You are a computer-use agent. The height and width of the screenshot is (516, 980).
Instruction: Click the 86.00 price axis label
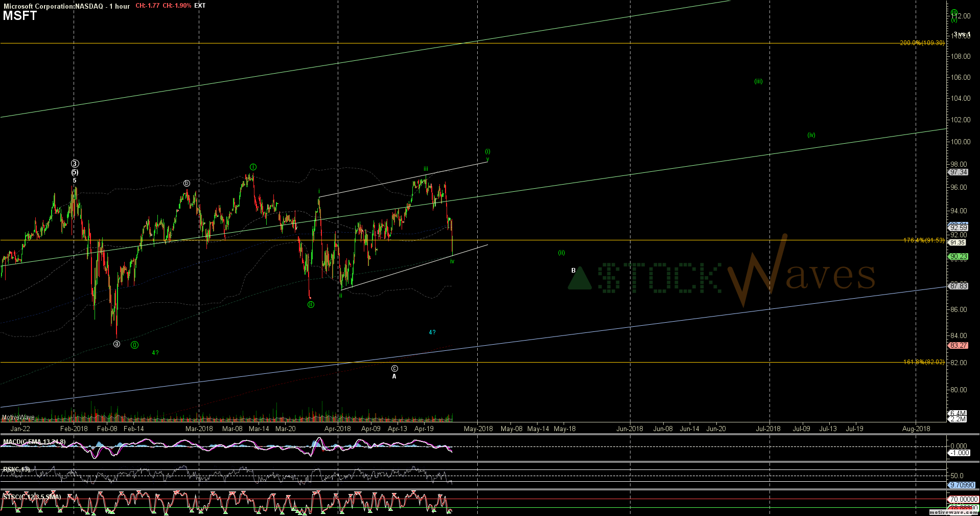(959, 309)
